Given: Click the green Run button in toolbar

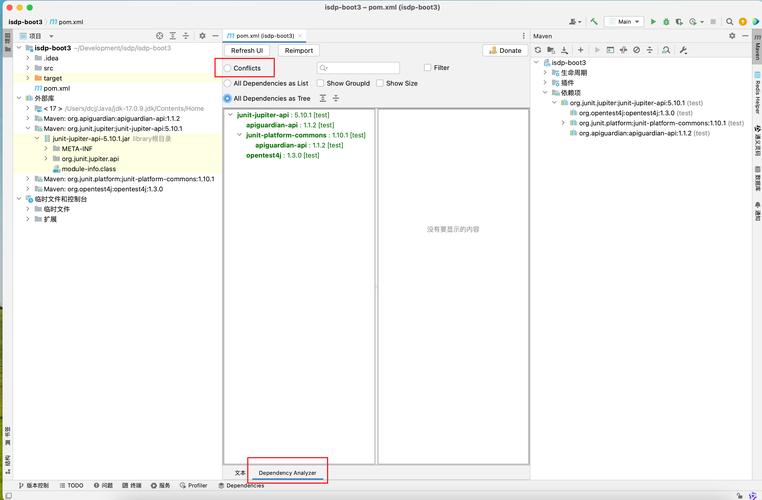Looking at the screenshot, I should pyautogui.click(x=653, y=21).
